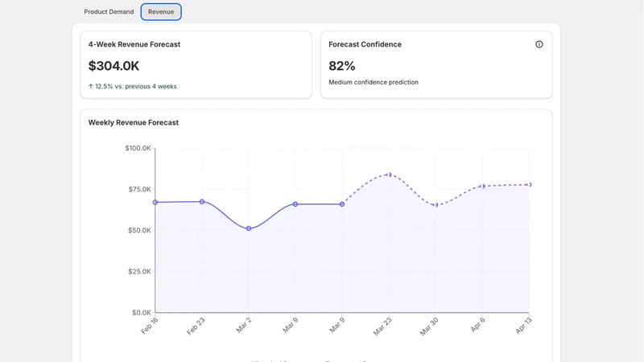Screen dimensions: 644x362
Task: Click the Apr 13 x-axis label
Action: click(x=524, y=326)
